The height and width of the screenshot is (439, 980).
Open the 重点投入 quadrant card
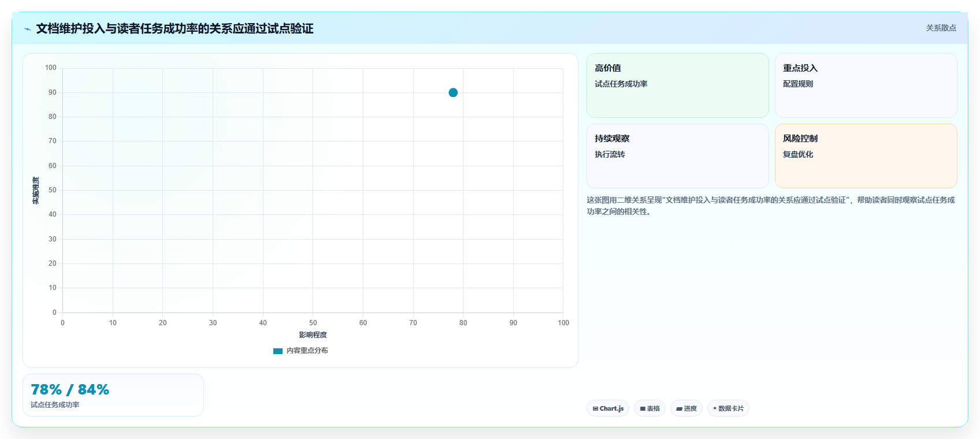click(866, 85)
